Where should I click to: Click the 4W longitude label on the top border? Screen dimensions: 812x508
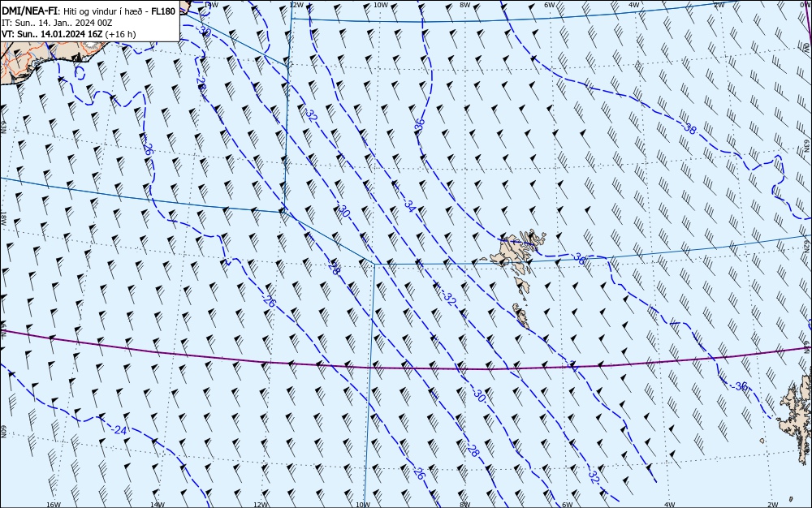click(x=634, y=5)
